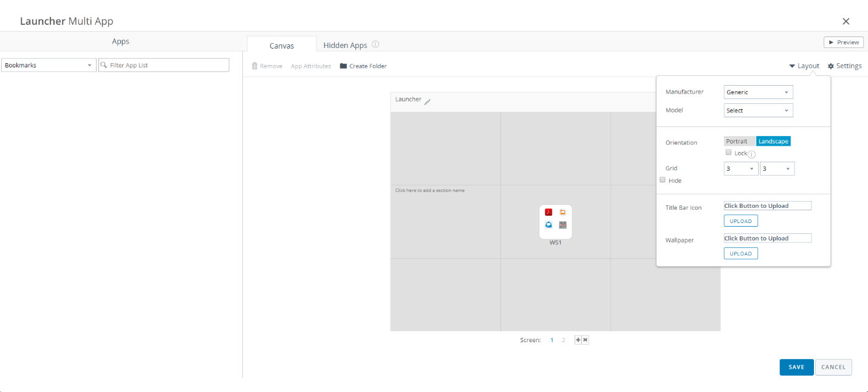Close the Launcher Multi App dialog
The height and width of the screenshot is (392, 868).
(x=846, y=21)
